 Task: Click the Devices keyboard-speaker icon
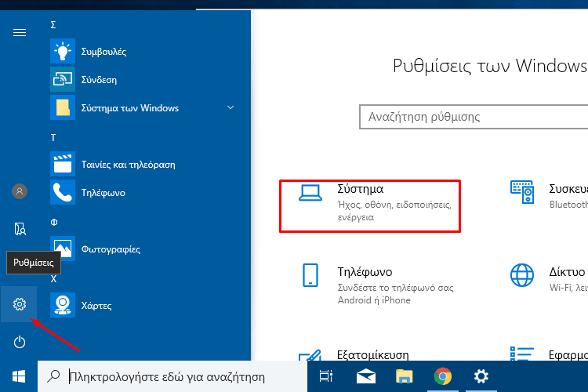coord(522,192)
